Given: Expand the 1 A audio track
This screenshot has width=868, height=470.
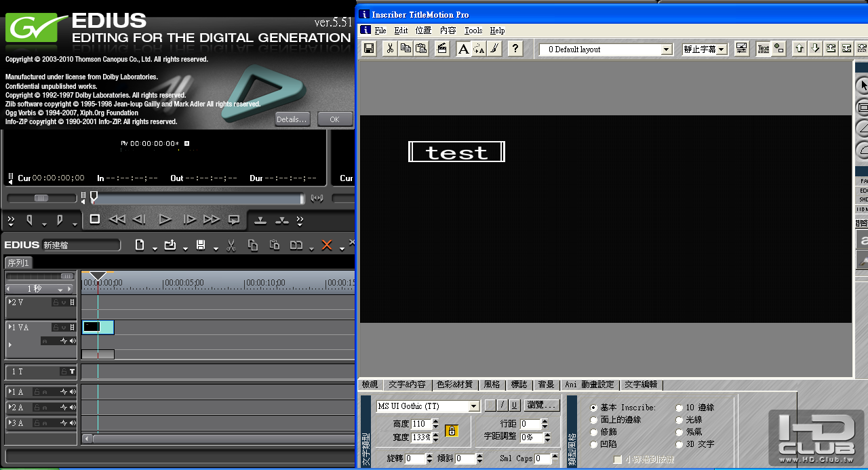Looking at the screenshot, I should pos(9,391).
